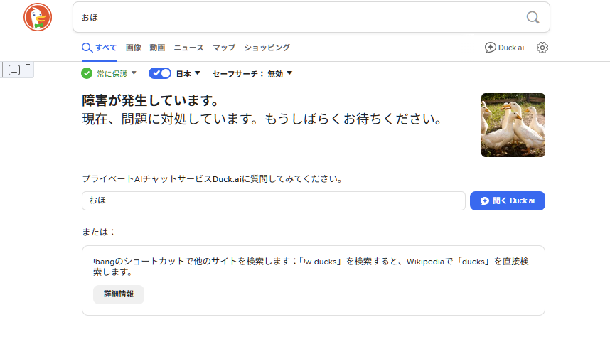610x364 pixels.
Task: Click the 聞く Duck.ai button
Action: (x=508, y=200)
